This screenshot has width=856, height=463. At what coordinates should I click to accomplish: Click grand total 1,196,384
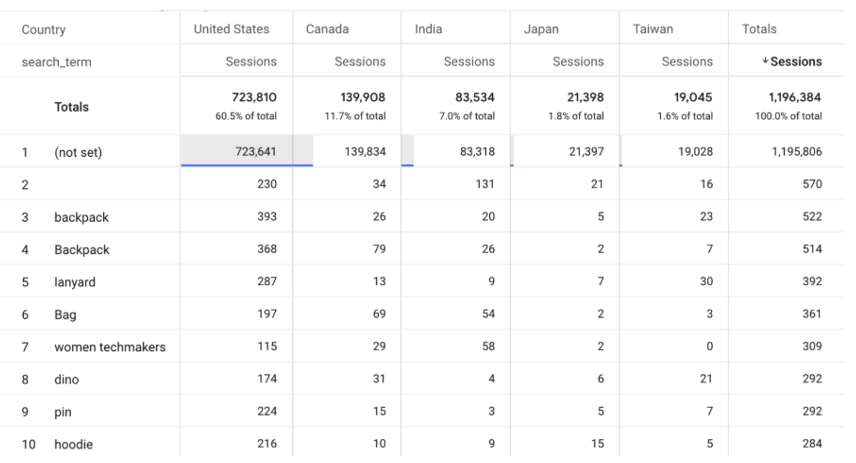795,97
